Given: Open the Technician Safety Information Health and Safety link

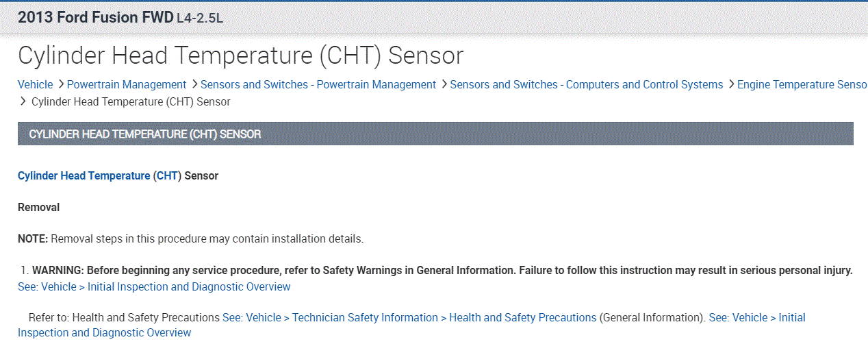Looking at the screenshot, I should pyautogui.click(x=409, y=318).
